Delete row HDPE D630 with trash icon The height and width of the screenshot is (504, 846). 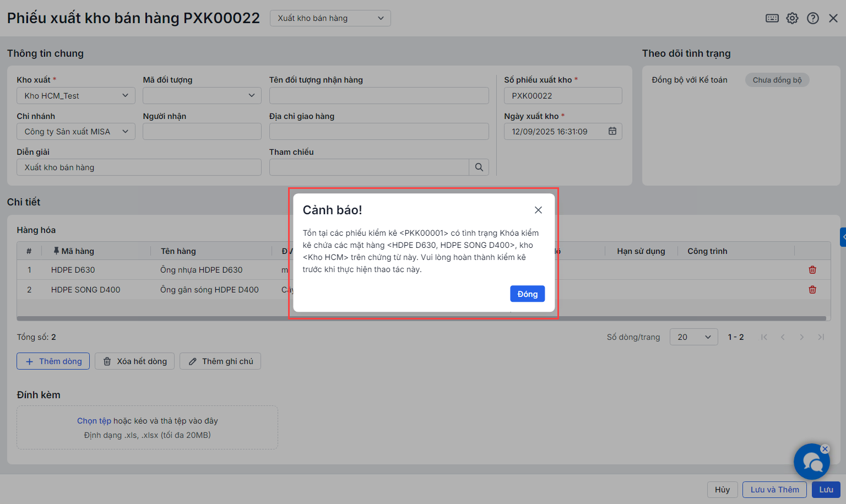point(812,270)
